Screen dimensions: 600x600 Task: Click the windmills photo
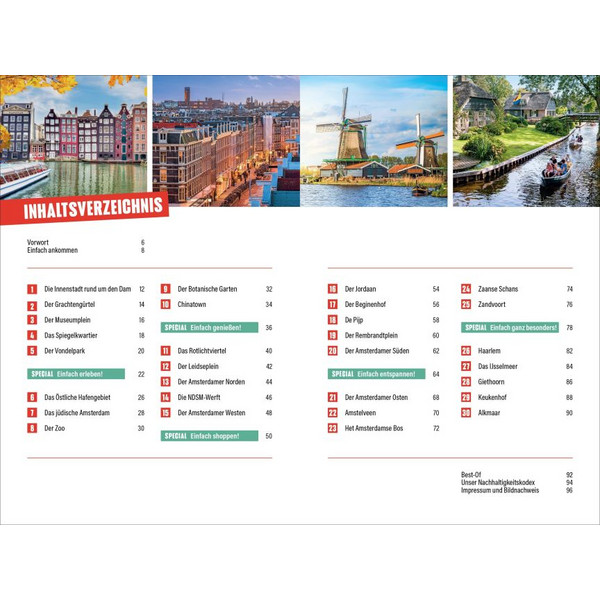pyautogui.click(x=374, y=141)
